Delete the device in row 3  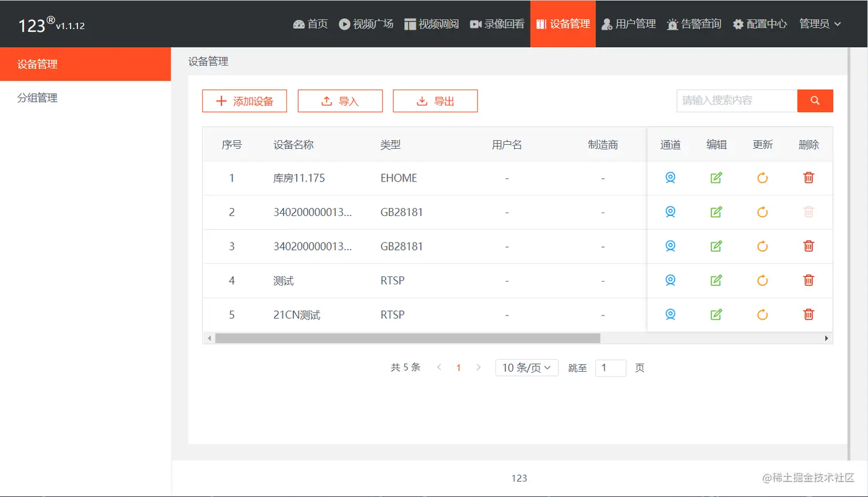click(808, 246)
